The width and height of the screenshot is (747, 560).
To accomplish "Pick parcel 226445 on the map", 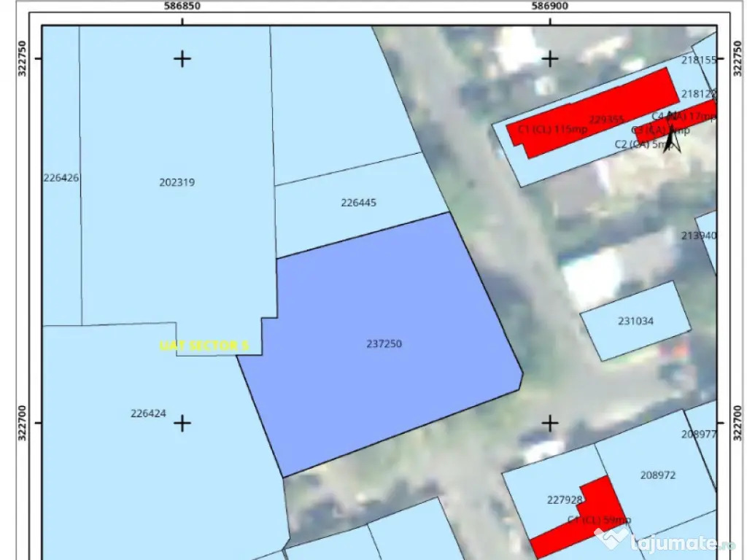I will (x=358, y=203).
